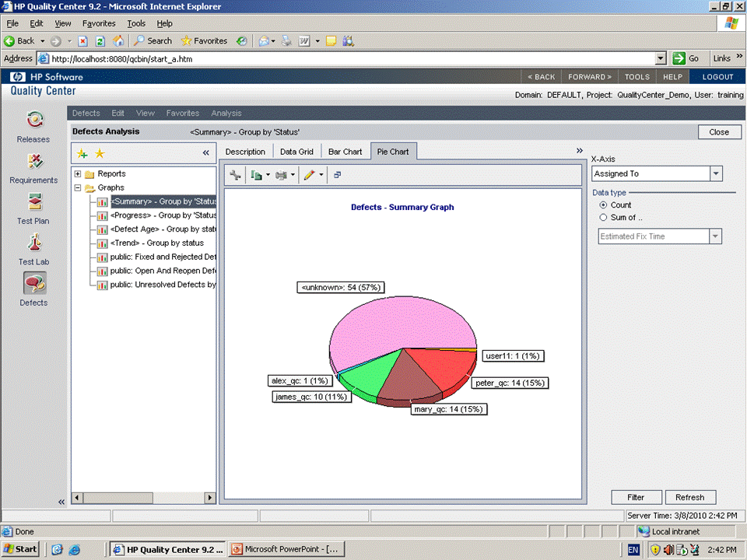Viewport: 747px width, 560px height.
Task: Select the Progress Group by Status graph
Action: click(163, 215)
